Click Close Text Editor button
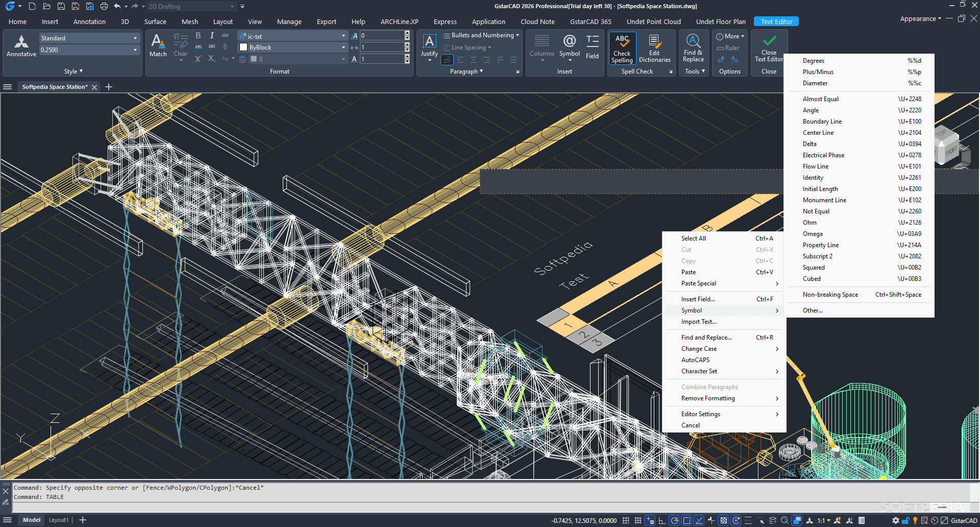Viewport: 980px width, 527px height. pyautogui.click(x=769, y=47)
